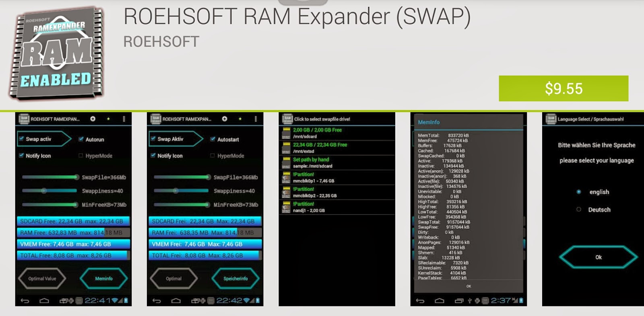The height and width of the screenshot is (316, 644).
Task: Open overflow menu in Swap activ screenshot
Action: 124,119
